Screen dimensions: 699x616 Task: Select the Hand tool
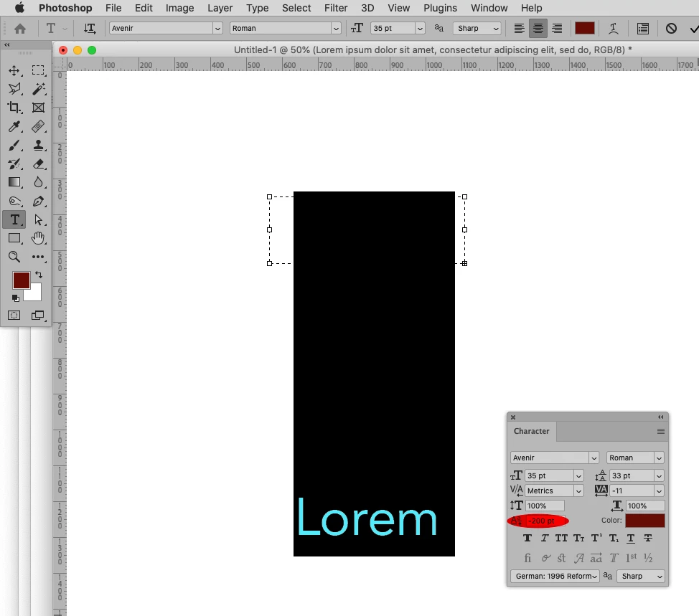38,238
